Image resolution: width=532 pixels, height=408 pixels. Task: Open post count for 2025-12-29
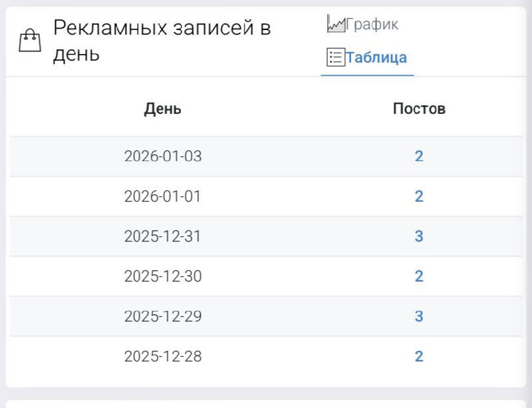(419, 316)
